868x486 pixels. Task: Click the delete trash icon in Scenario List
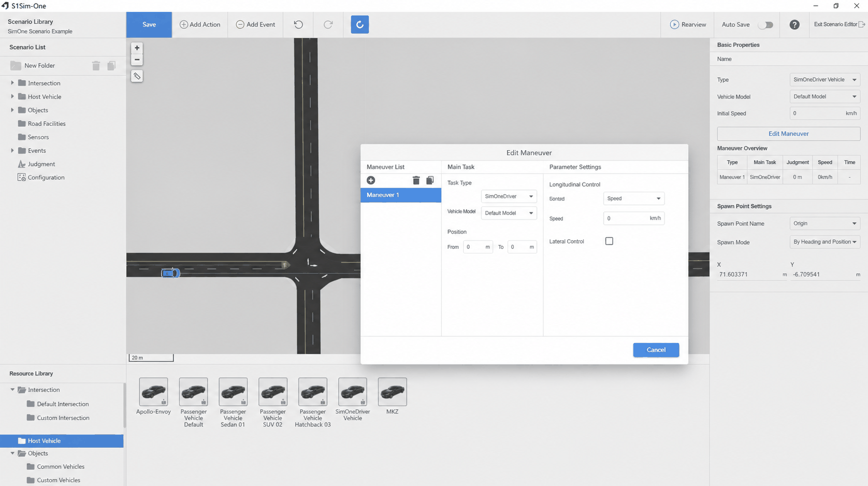click(x=96, y=66)
